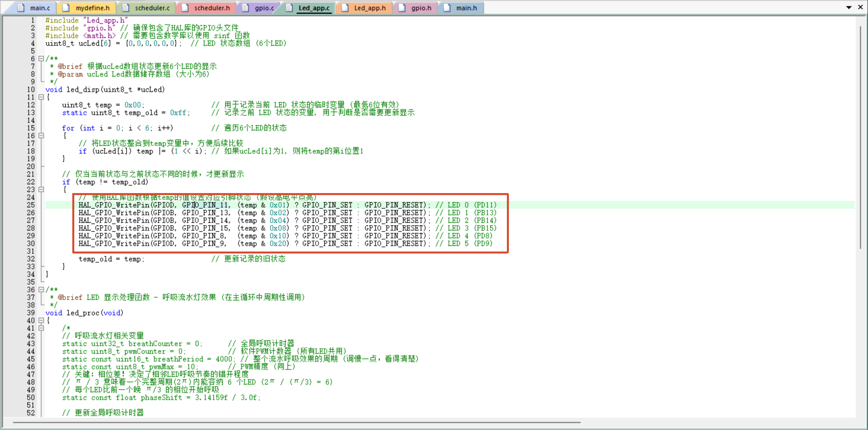Select the gpio.h tab

pos(421,8)
